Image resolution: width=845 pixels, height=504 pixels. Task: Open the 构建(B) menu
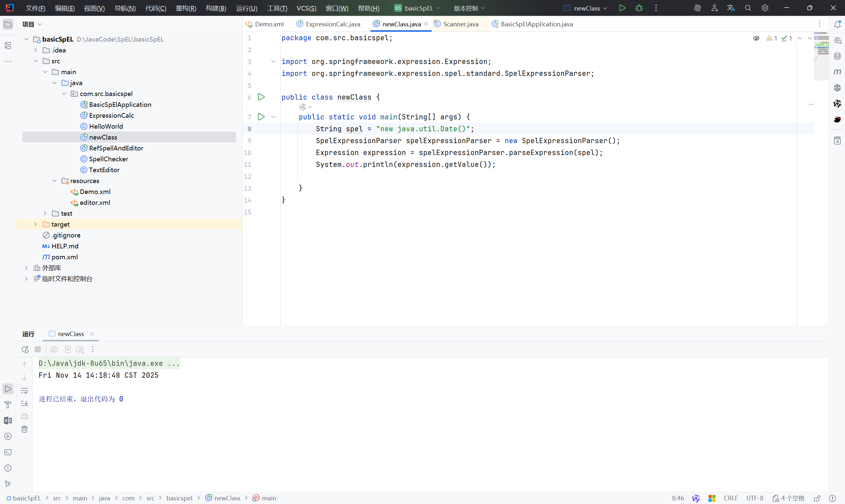pyautogui.click(x=216, y=8)
